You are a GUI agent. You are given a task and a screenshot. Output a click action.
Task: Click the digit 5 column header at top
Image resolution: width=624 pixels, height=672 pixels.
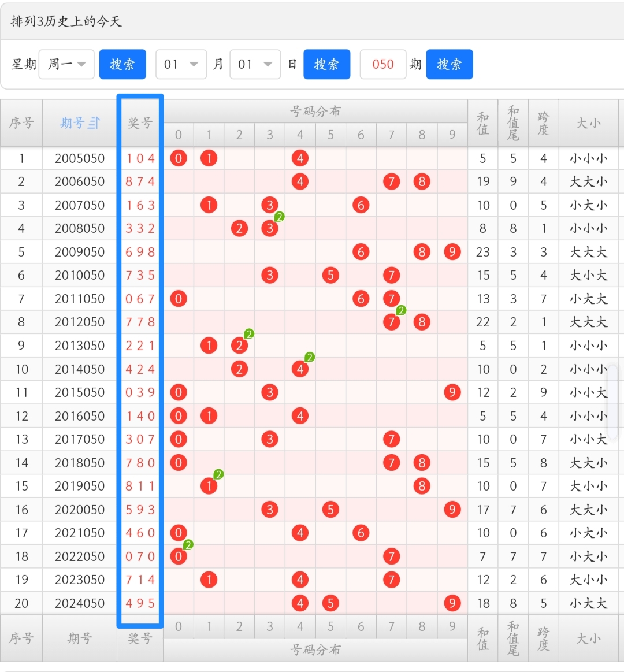pyautogui.click(x=330, y=135)
